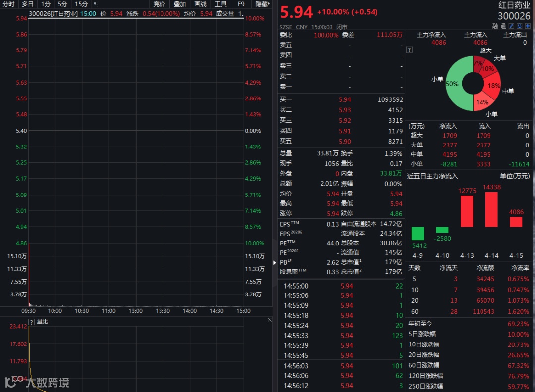Click the 250日涨跌幅 value 59.77%
535x392 pixels.
[x=518, y=387]
